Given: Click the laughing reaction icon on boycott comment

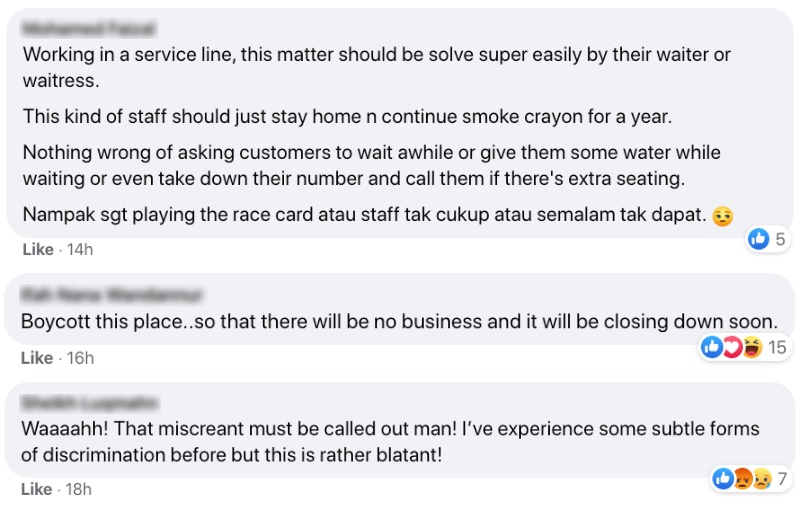Looking at the screenshot, I should point(752,347).
